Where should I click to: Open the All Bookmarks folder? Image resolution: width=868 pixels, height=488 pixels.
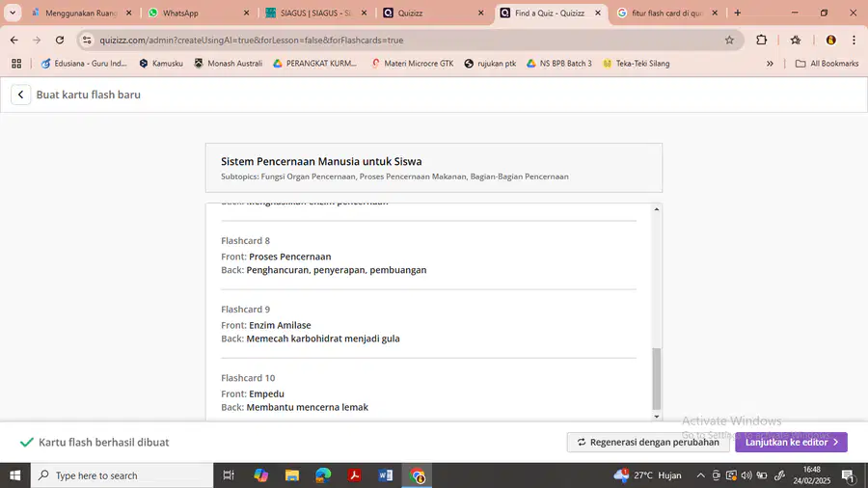(827, 64)
